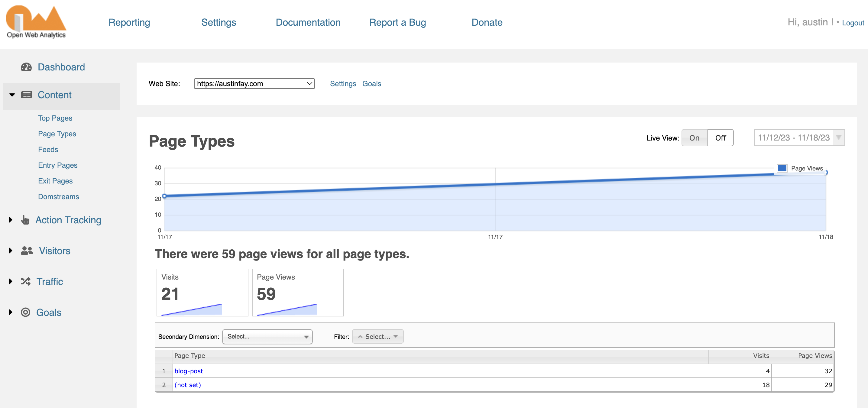868x408 pixels.
Task: Open the Web Site selection dropdown
Action: 254,83
